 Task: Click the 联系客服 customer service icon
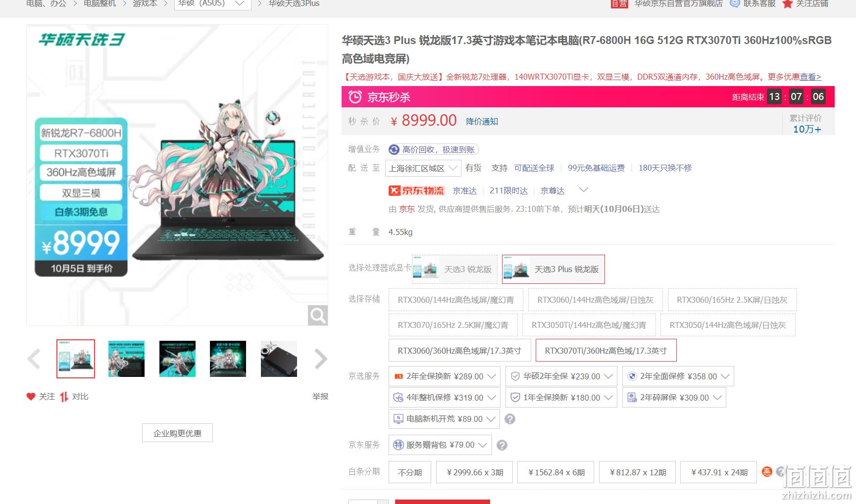[735, 3]
